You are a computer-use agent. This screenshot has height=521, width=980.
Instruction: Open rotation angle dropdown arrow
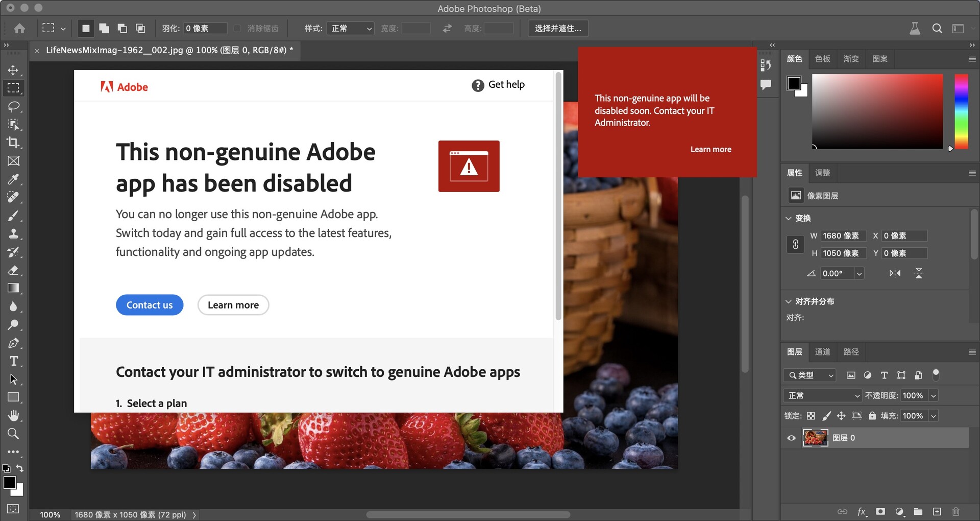point(860,273)
